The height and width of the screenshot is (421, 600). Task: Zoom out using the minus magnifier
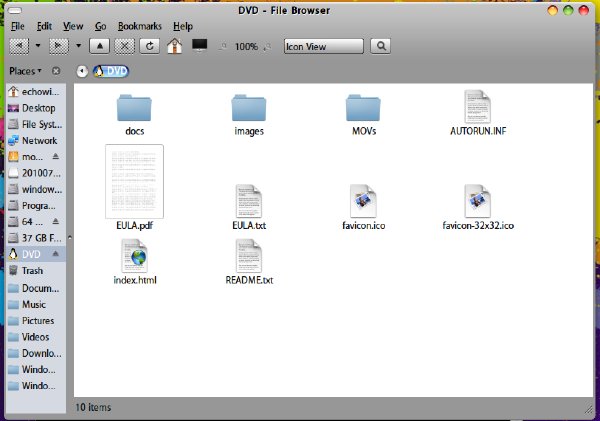coord(223,46)
